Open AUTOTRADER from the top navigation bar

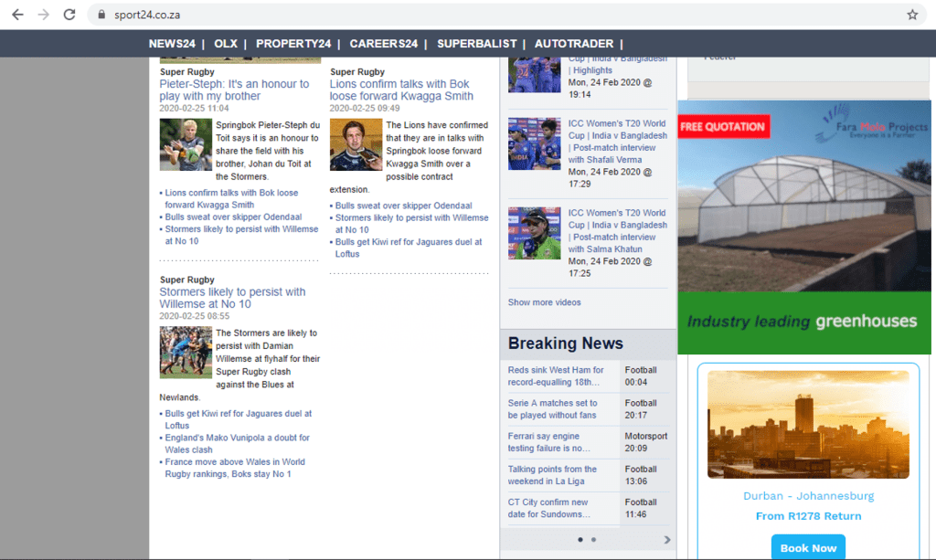[572, 44]
